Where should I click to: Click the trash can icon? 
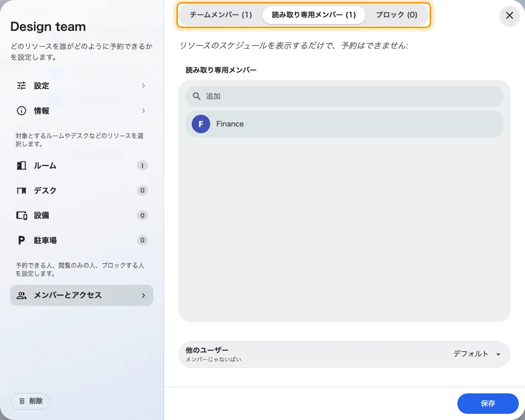tap(22, 401)
